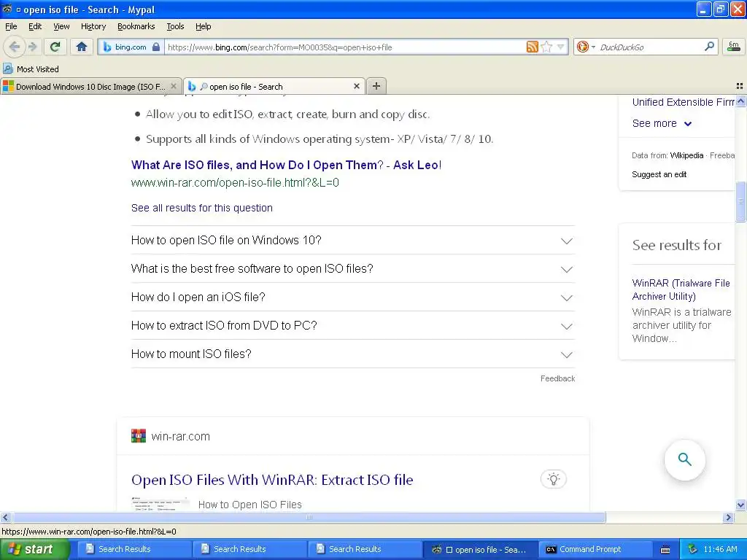
Task: Reload the current page
Action: pos(55,47)
